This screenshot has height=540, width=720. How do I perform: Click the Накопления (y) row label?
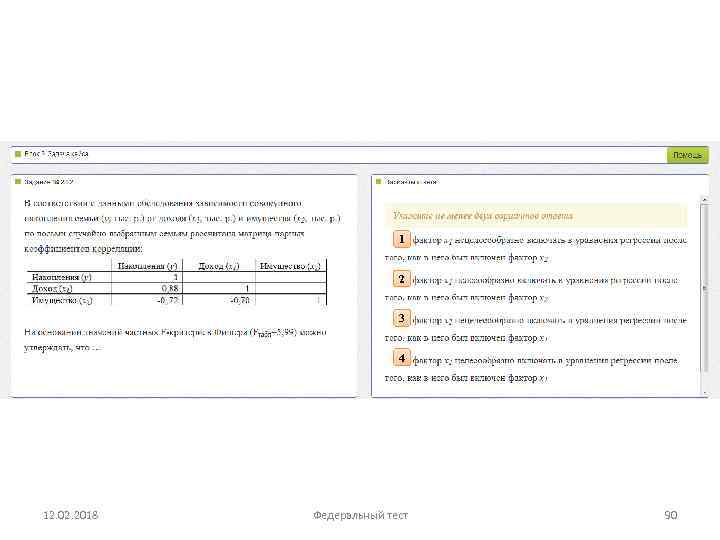pos(62,277)
